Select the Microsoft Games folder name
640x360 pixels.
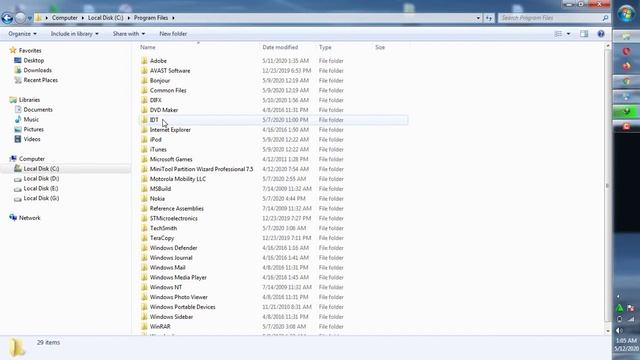(171, 159)
